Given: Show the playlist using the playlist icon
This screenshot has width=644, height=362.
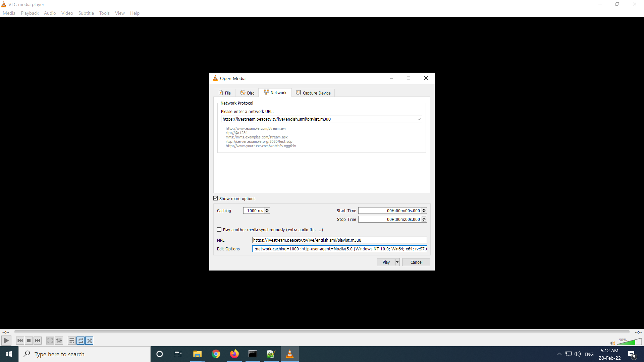Looking at the screenshot, I should [71, 340].
